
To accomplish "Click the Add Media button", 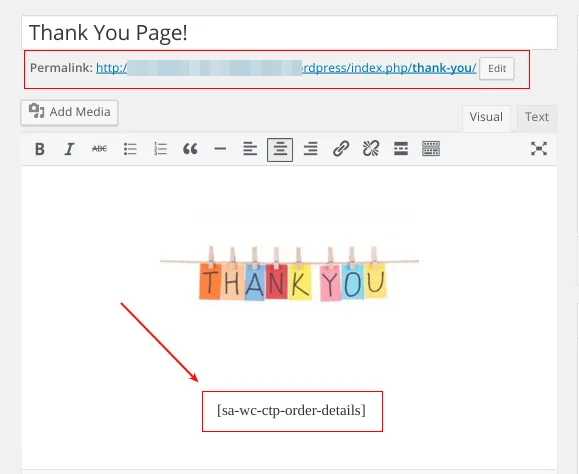I will coord(69,112).
